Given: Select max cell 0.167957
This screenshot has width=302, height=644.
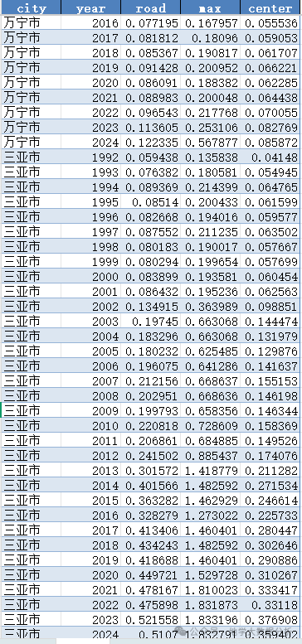Looking at the screenshot, I should [x=210, y=23].
